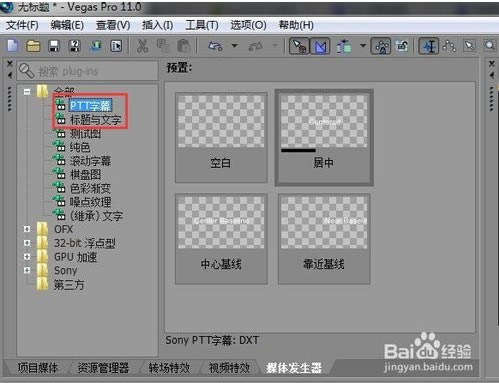Toggle the Enable Snapping button
Screen dimensions: 499x383
pos(299,46)
